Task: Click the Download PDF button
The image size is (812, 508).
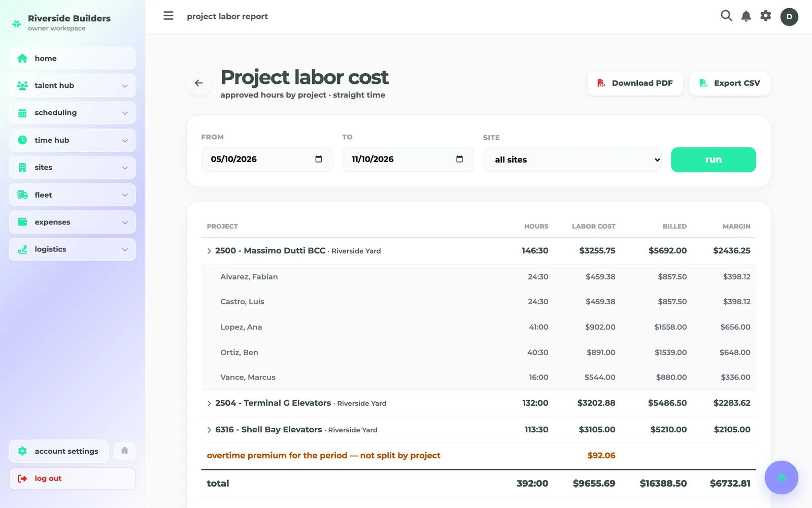Action: (635, 83)
